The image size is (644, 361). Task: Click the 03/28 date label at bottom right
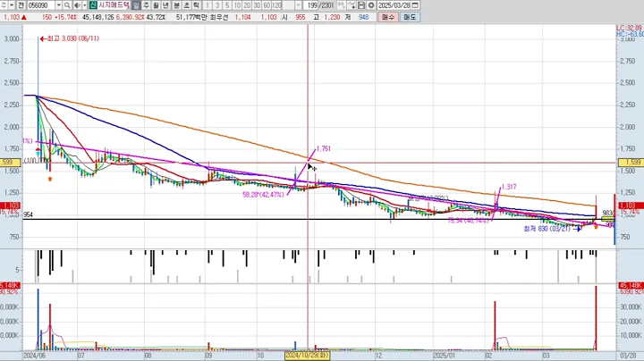click(x=628, y=356)
